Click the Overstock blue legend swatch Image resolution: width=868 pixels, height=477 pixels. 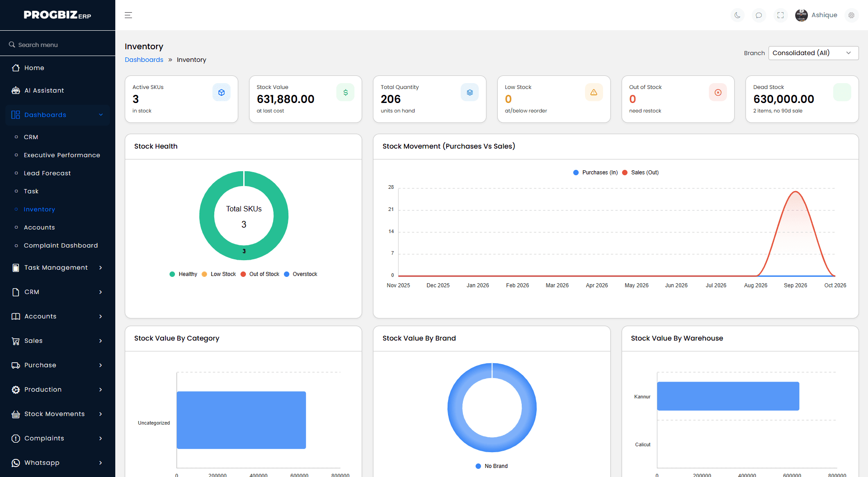point(287,274)
